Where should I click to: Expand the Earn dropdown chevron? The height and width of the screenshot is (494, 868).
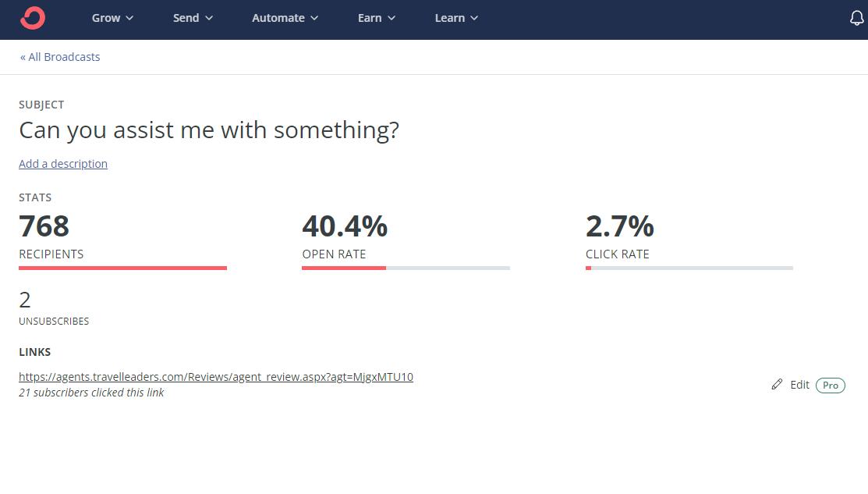point(391,18)
